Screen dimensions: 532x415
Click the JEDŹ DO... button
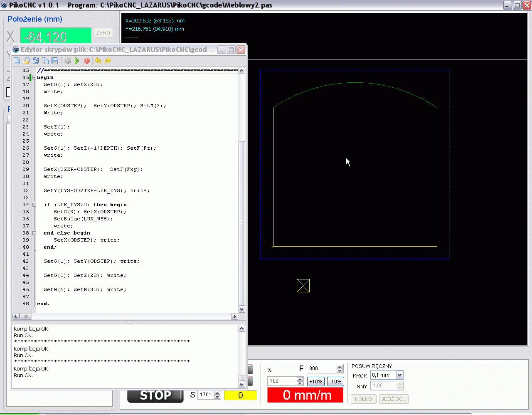click(x=394, y=399)
